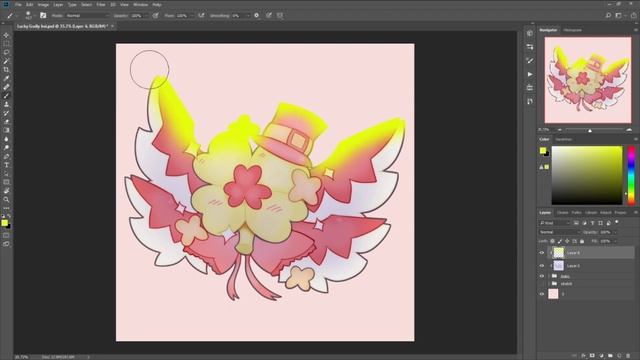Viewport: 640px width, 360px height.
Task: Open layer Fill dropdown arrow
Action: [x=615, y=241]
